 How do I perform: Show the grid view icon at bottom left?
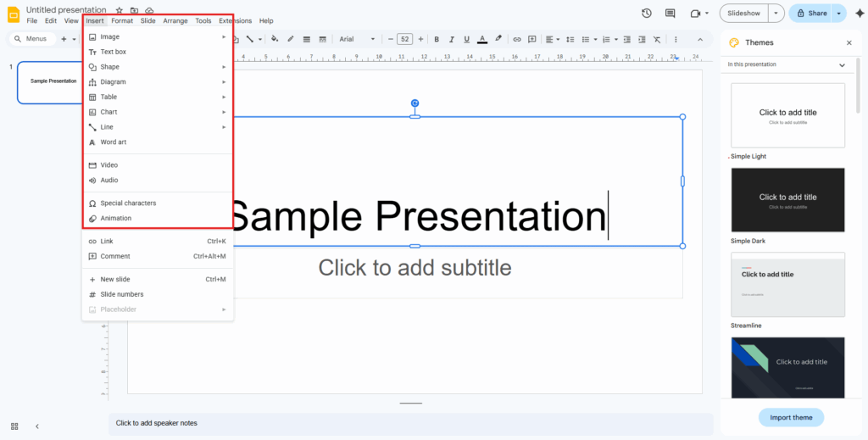click(14, 426)
